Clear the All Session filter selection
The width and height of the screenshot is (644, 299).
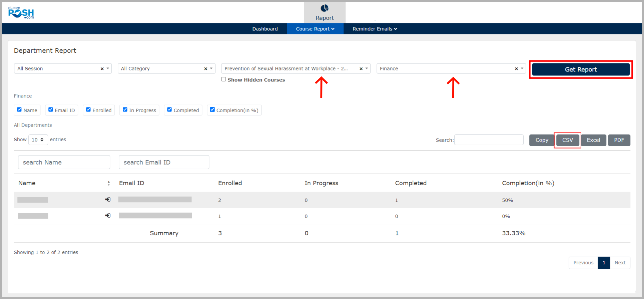pyautogui.click(x=102, y=69)
